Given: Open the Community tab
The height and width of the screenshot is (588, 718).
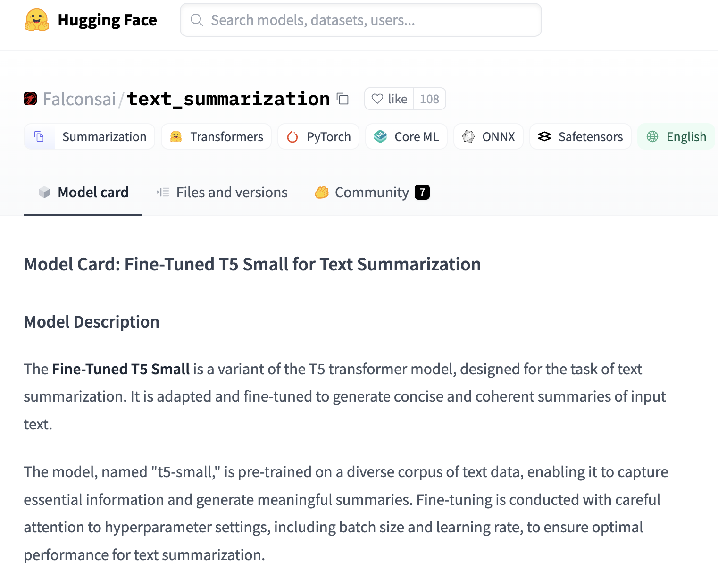Looking at the screenshot, I should click(x=371, y=192).
